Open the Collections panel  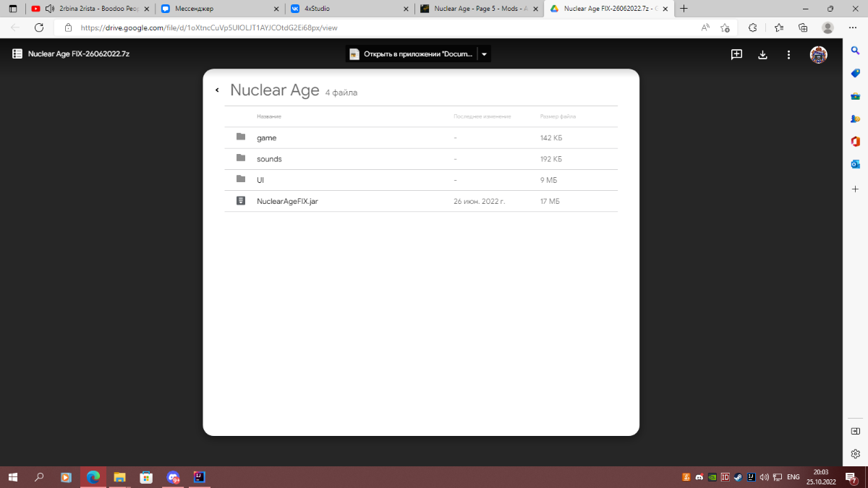click(803, 27)
